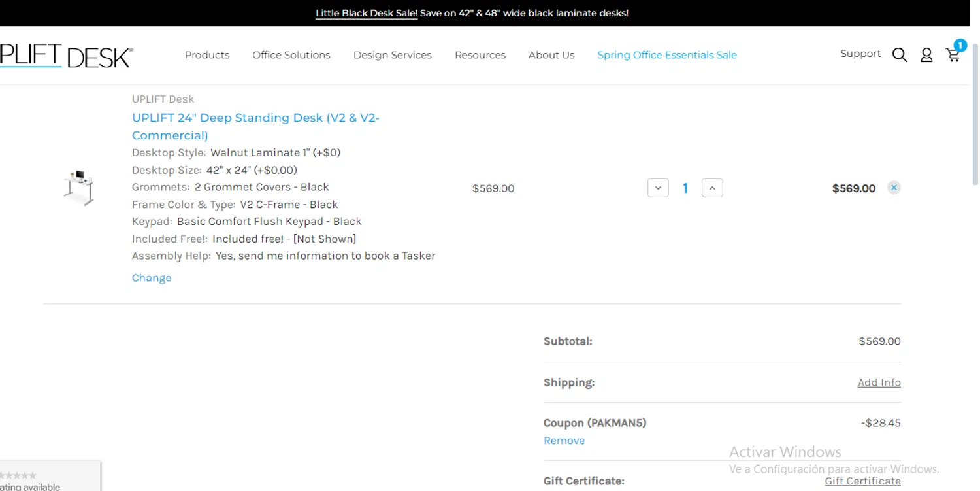Screen dimensions: 980x491
Task: Open the user account icon
Action: coord(926,55)
